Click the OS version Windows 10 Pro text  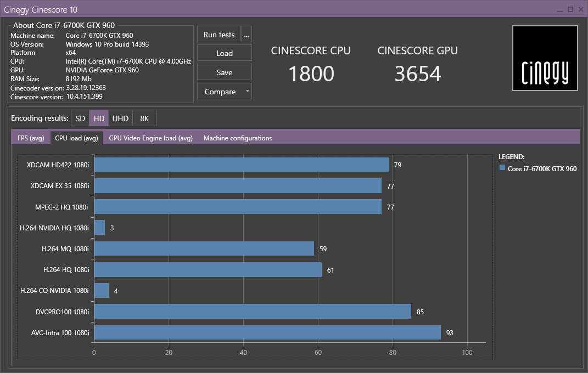[x=107, y=44]
